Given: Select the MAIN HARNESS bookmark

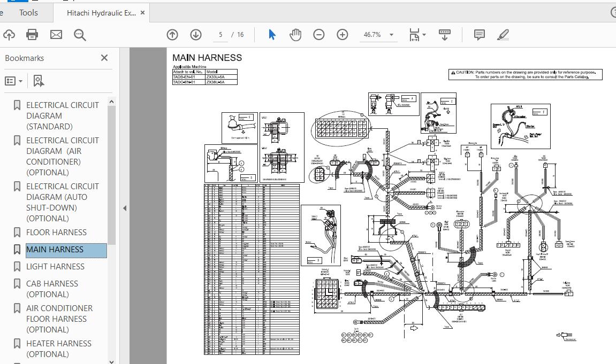Looking at the screenshot, I should click(66, 250).
